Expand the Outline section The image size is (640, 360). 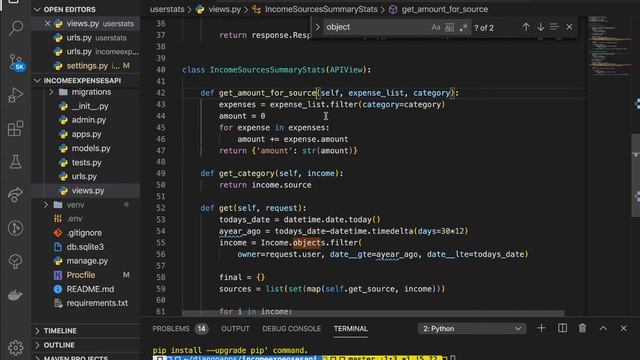59,345
